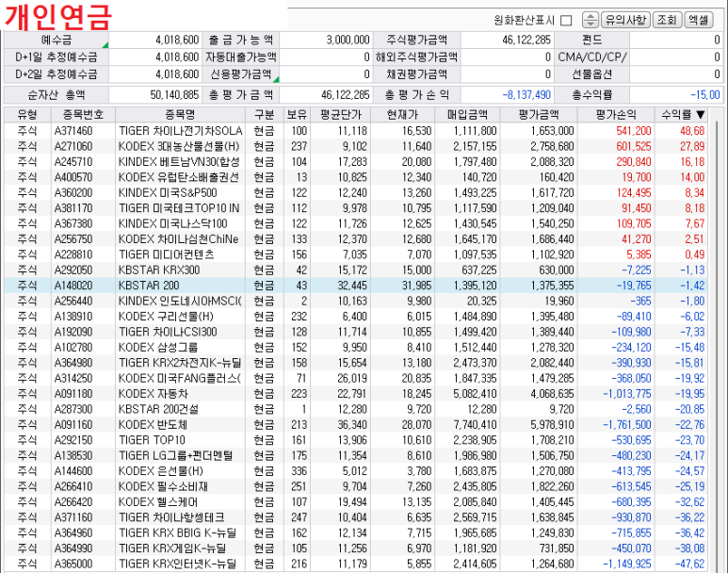Viewport: 728px width, 573px height.
Task: Select the TIGER KRX게임K-뉴딜 row
Action: (x=356, y=548)
